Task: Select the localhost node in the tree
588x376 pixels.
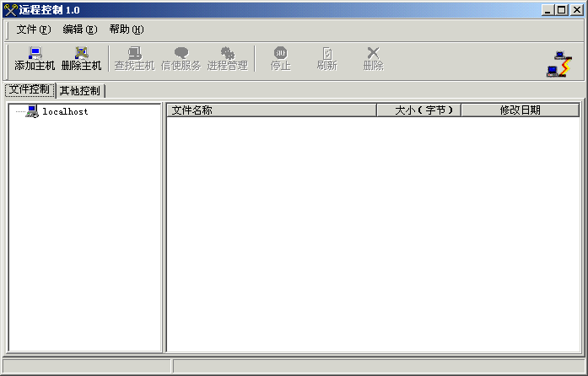Action: coord(65,111)
